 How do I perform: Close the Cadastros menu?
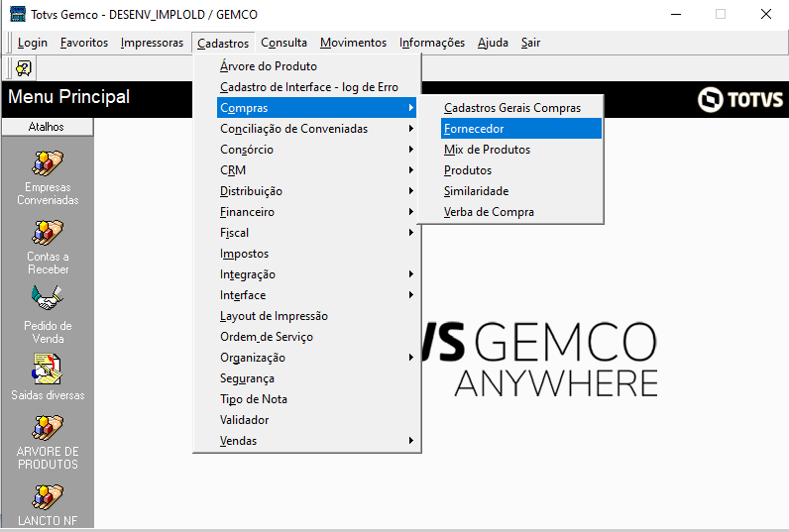[x=223, y=44]
